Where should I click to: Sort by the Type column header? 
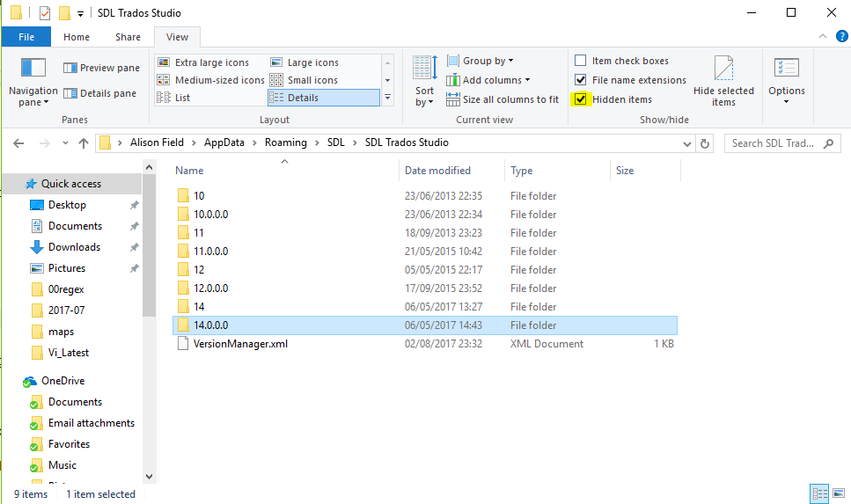tap(522, 171)
